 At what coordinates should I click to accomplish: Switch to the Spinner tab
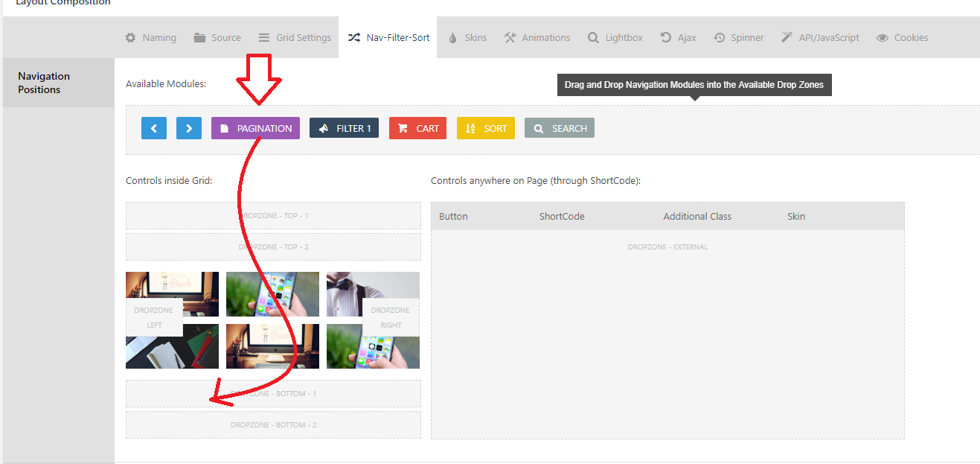[x=738, y=37]
